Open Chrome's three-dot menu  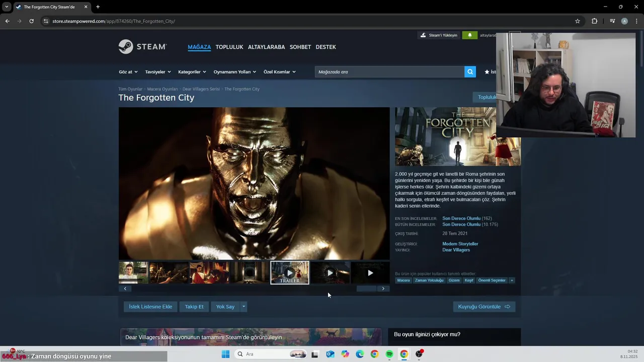click(637, 21)
